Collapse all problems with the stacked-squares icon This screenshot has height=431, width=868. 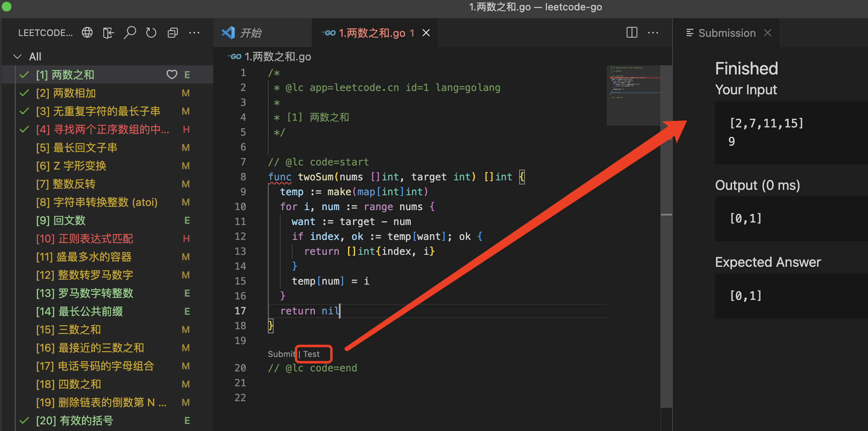[x=173, y=32]
